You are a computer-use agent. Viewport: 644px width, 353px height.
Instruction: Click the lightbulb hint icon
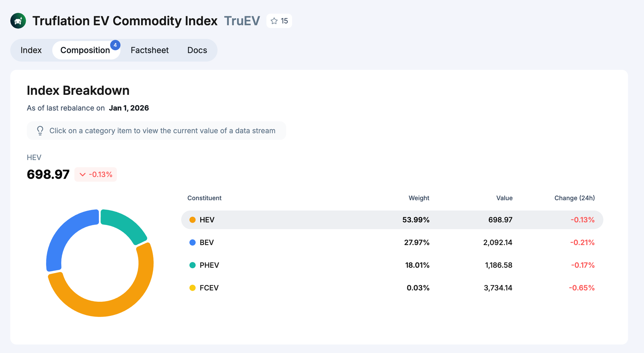click(x=40, y=131)
